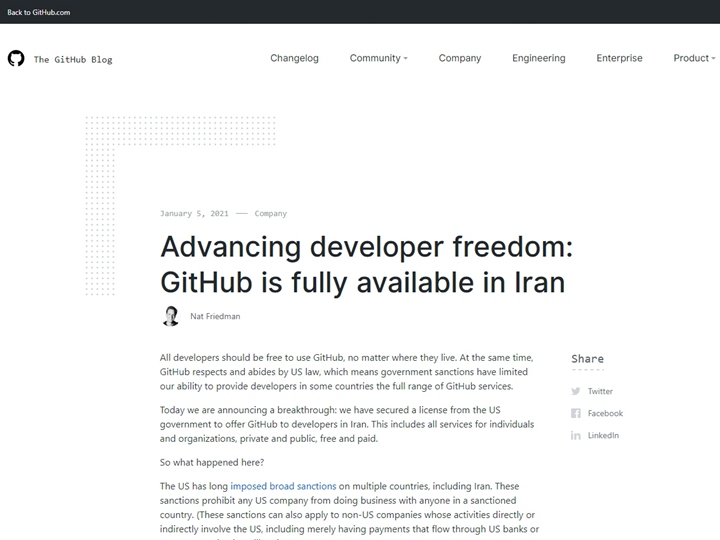Click the Back to GitHub.com link
Viewport: 720px width, 540px height.
[39, 12]
